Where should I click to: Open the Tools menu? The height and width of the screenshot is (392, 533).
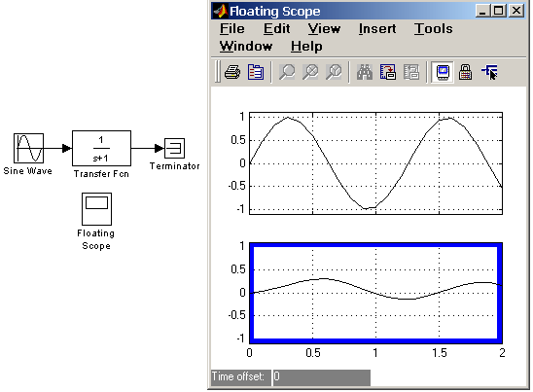433,29
